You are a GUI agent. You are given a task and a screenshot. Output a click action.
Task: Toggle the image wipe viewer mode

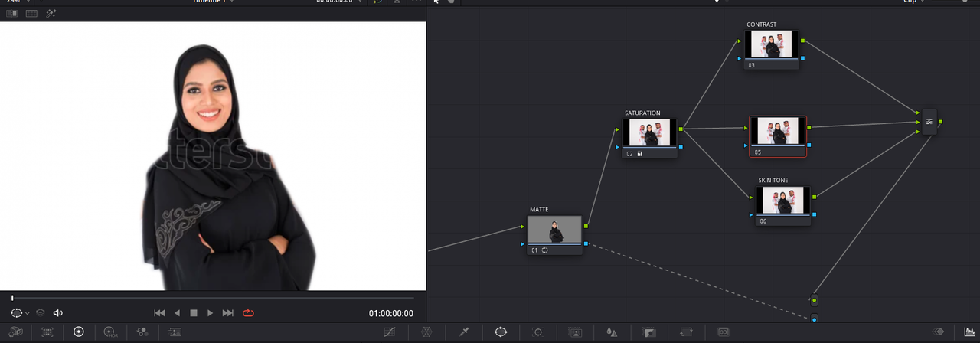(x=11, y=14)
